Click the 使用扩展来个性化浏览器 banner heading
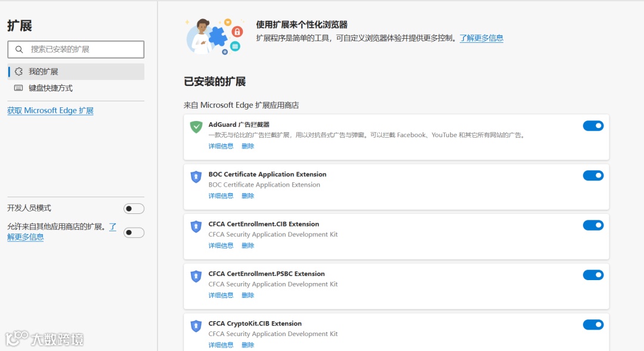This screenshot has height=351, width=644. tap(302, 24)
